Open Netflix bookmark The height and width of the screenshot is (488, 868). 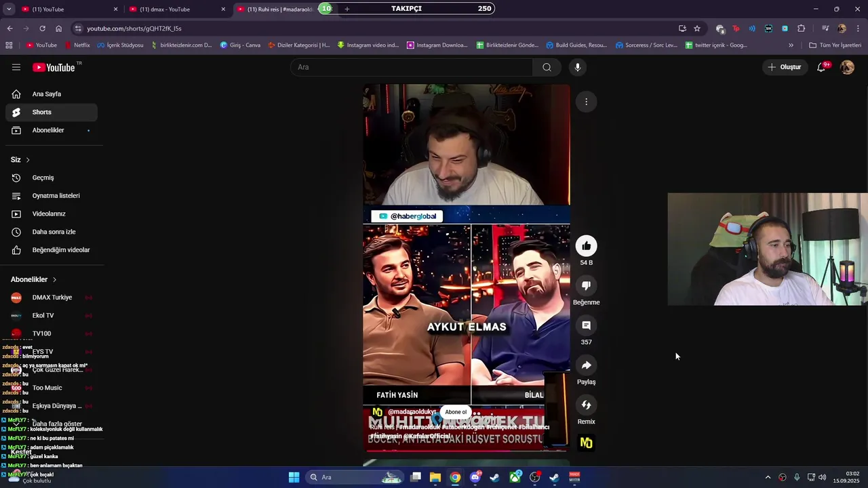[77, 45]
